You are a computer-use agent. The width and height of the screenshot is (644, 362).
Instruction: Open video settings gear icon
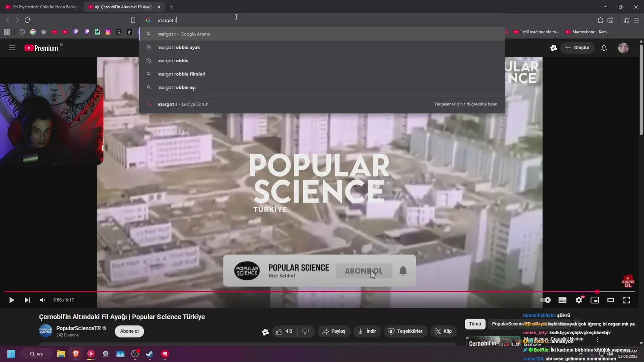579,300
